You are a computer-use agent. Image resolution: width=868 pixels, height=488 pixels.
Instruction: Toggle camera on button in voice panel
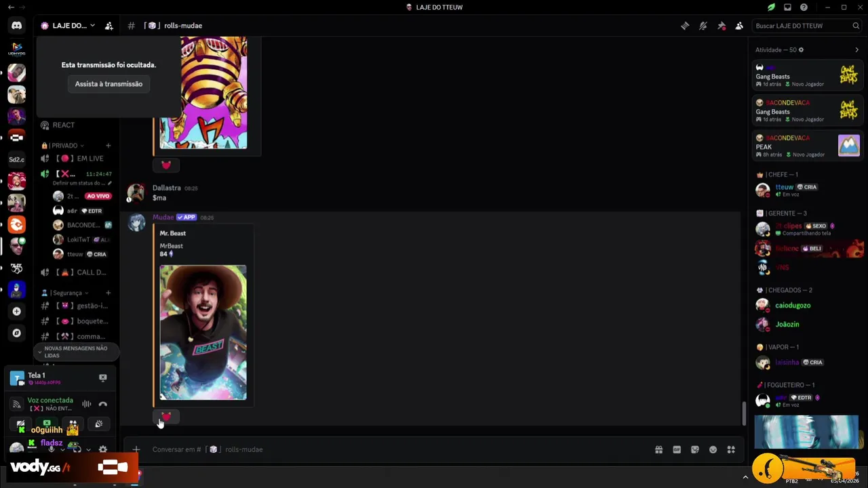21,424
